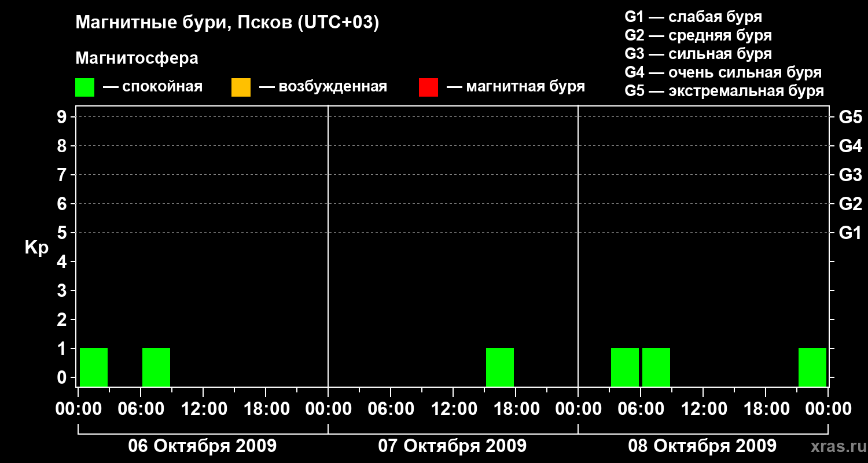Click the 'Kp' axis label
868x463 pixels.
tap(36, 248)
